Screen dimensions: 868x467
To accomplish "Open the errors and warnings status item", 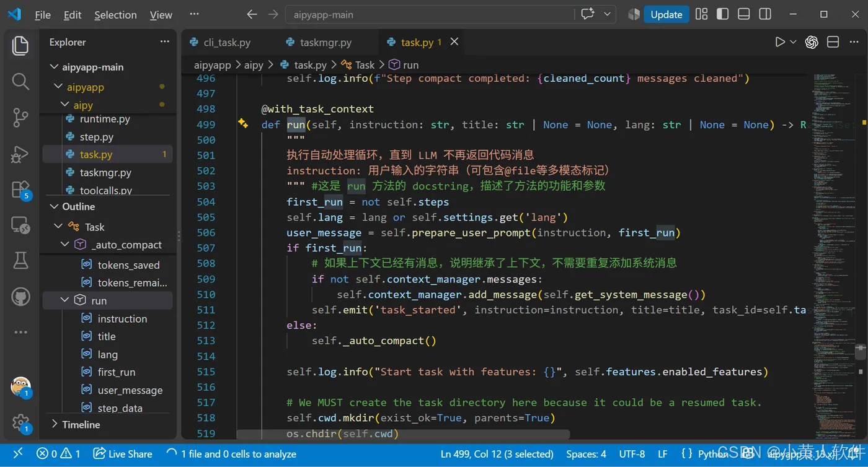I will (58, 454).
